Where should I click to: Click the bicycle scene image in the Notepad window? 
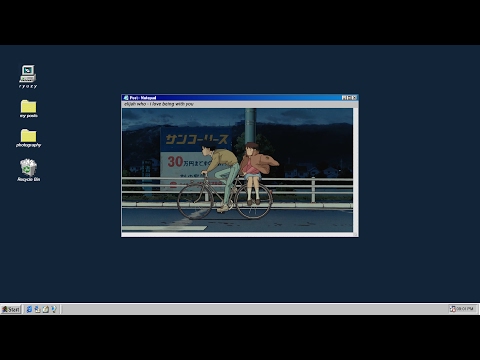click(x=237, y=170)
